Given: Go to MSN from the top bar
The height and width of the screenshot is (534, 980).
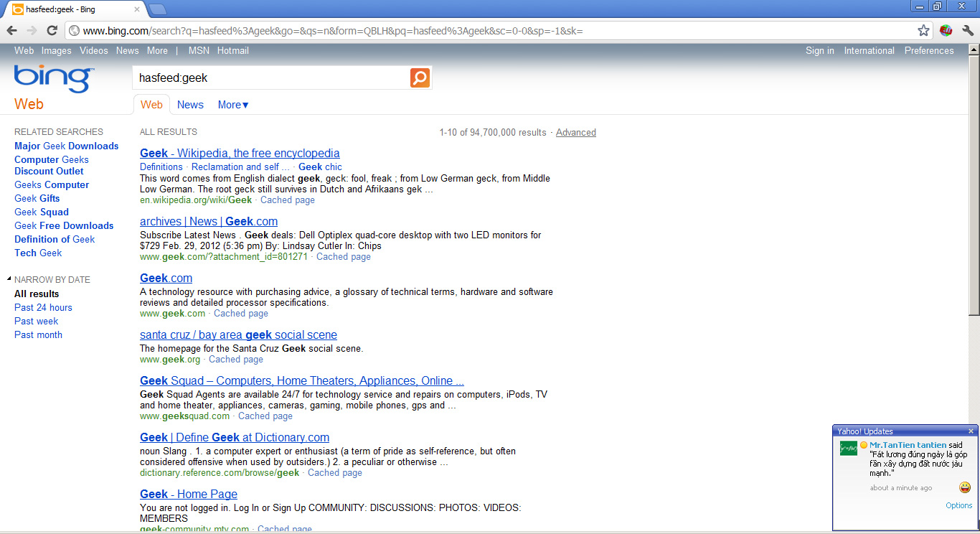Looking at the screenshot, I should coord(199,51).
